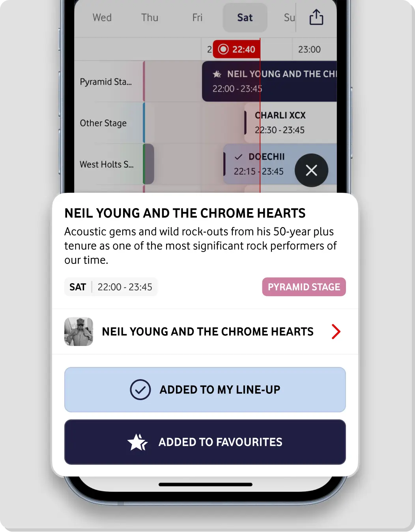The image size is (415, 532).
Task: Click the star icon in favourites button
Action: pos(137,442)
